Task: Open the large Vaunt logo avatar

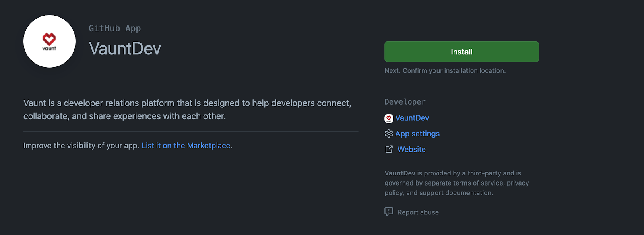Action: [x=50, y=41]
